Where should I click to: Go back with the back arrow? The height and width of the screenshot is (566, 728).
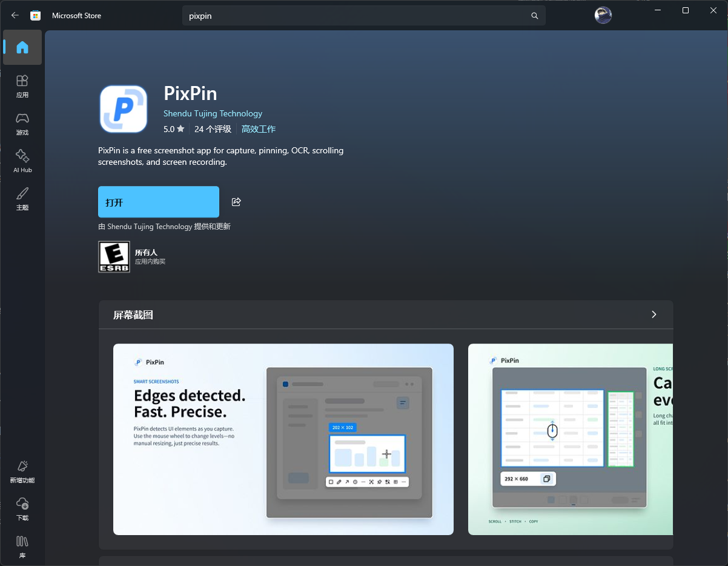[15, 16]
